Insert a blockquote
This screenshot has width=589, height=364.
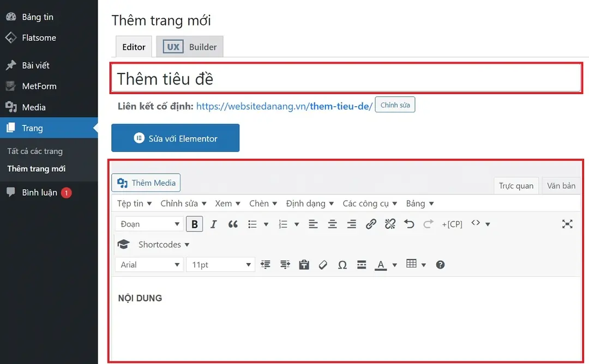click(233, 223)
